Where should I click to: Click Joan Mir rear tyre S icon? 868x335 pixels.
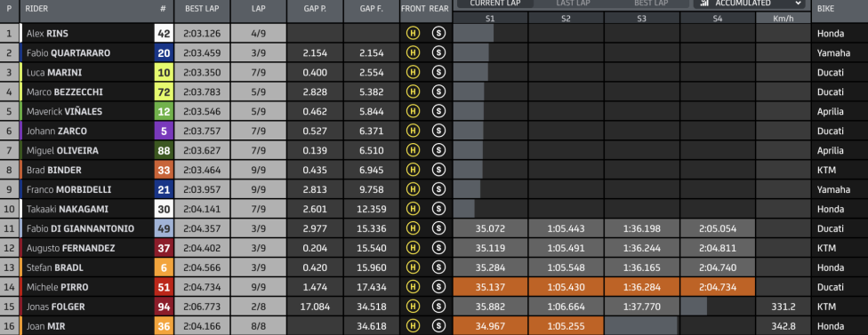pyautogui.click(x=439, y=326)
